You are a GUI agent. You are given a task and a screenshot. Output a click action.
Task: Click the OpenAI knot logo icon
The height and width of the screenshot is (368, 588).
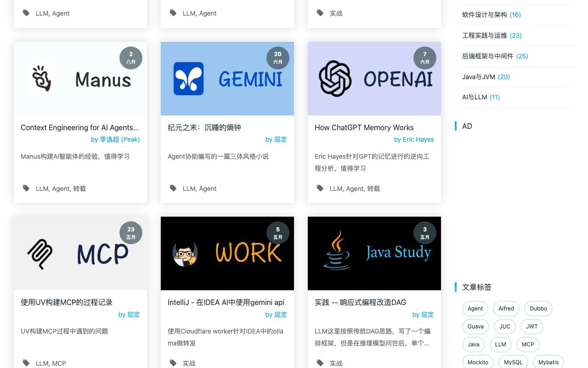(335, 79)
